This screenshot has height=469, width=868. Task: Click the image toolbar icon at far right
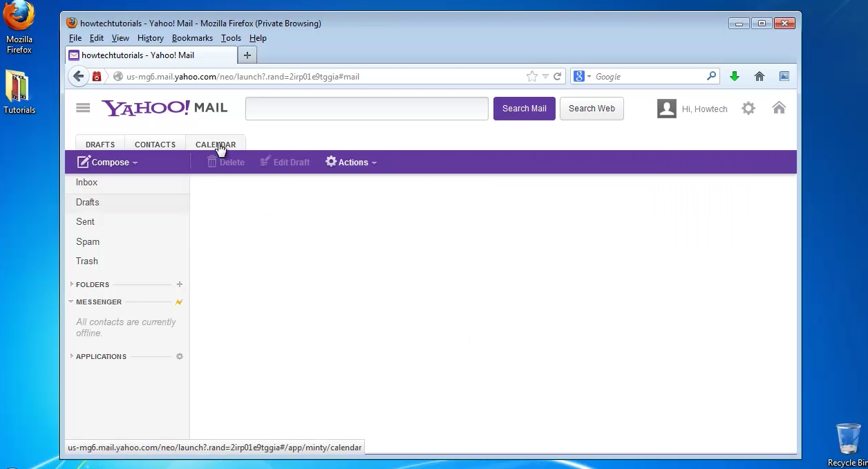click(784, 77)
